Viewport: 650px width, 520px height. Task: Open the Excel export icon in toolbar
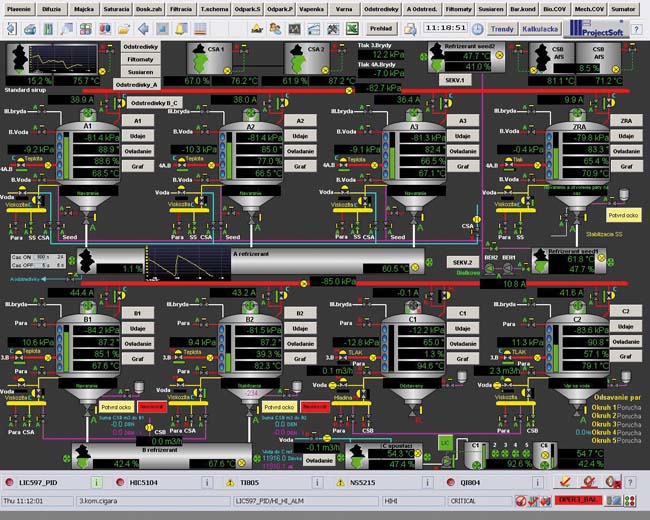point(352,29)
